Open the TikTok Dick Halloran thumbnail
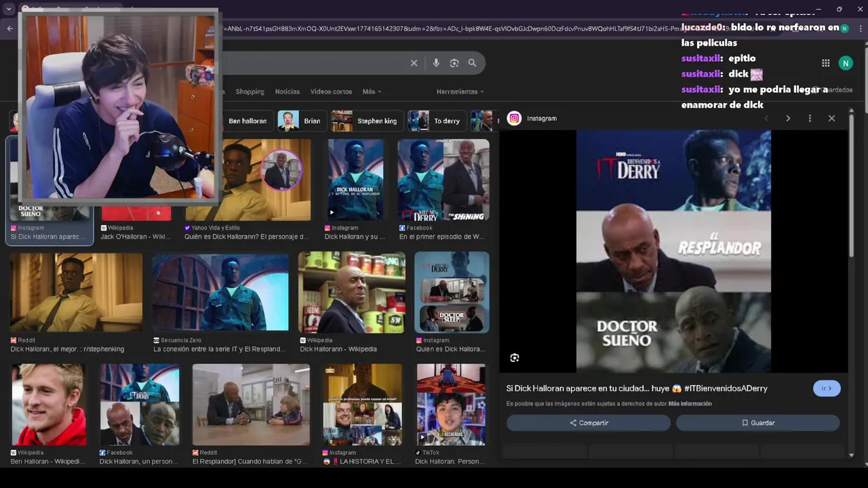This screenshot has height=488, width=868. [451, 405]
